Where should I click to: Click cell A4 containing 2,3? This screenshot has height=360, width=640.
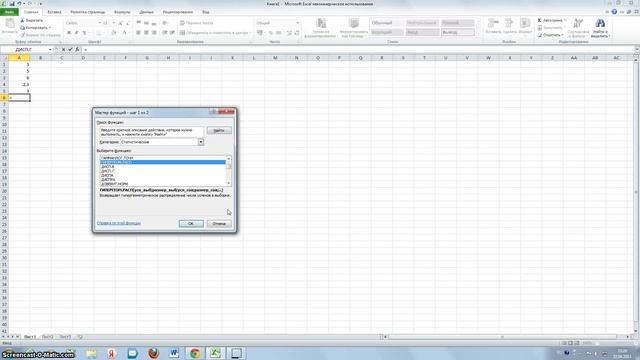point(19,84)
